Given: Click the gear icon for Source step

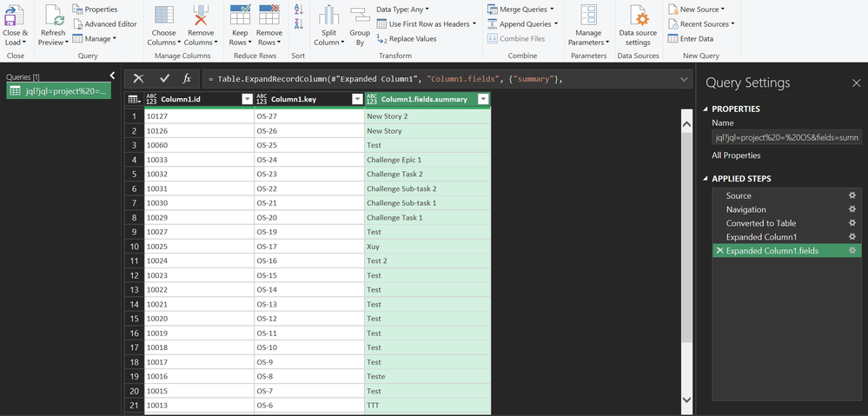Looking at the screenshot, I should 852,196.
